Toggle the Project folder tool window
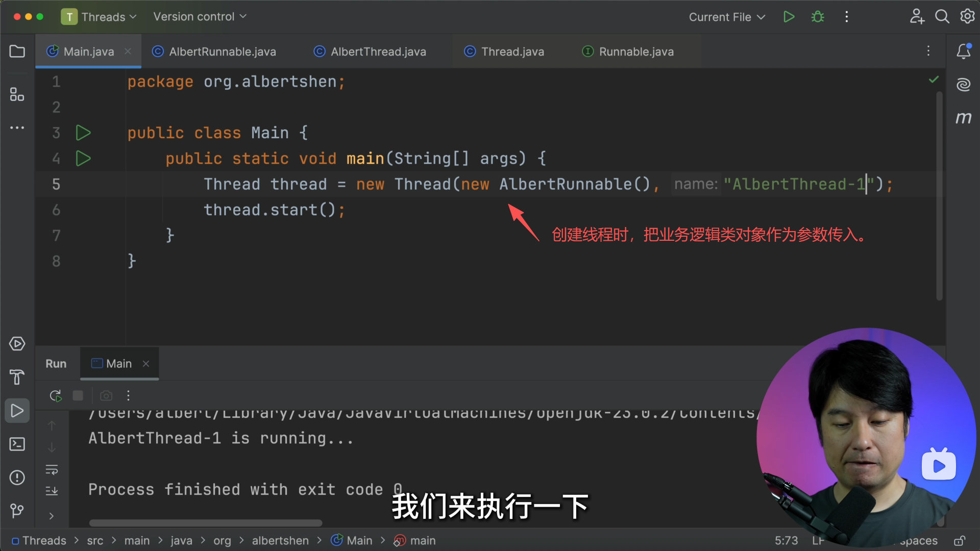Viewport: 980px width, 551px height. point(17,51)
